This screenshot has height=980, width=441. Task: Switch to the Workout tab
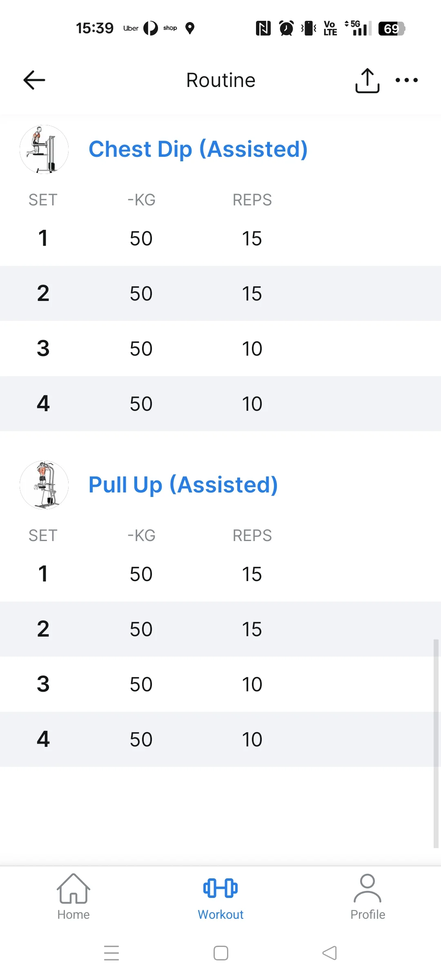[220, 897]
